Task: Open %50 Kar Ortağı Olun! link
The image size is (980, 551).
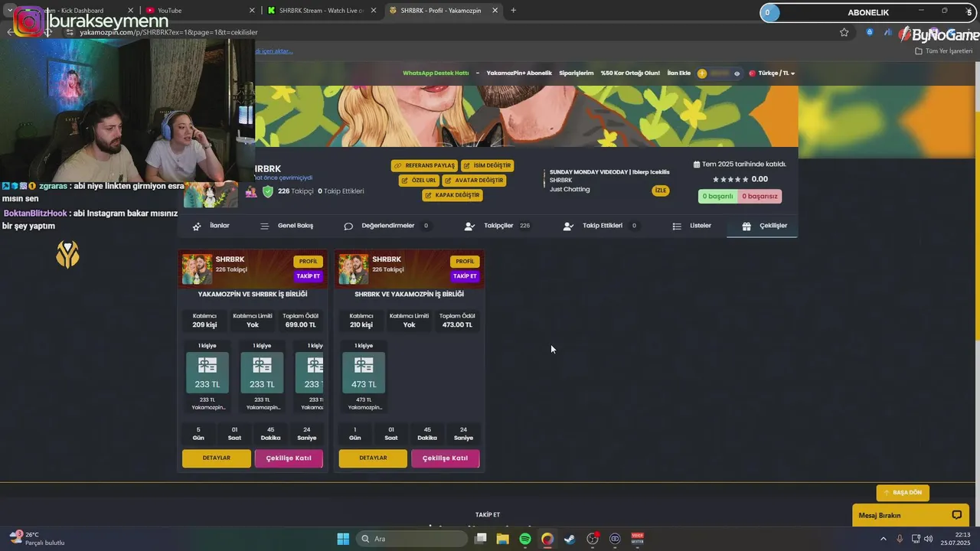Action: click(630, 73)
